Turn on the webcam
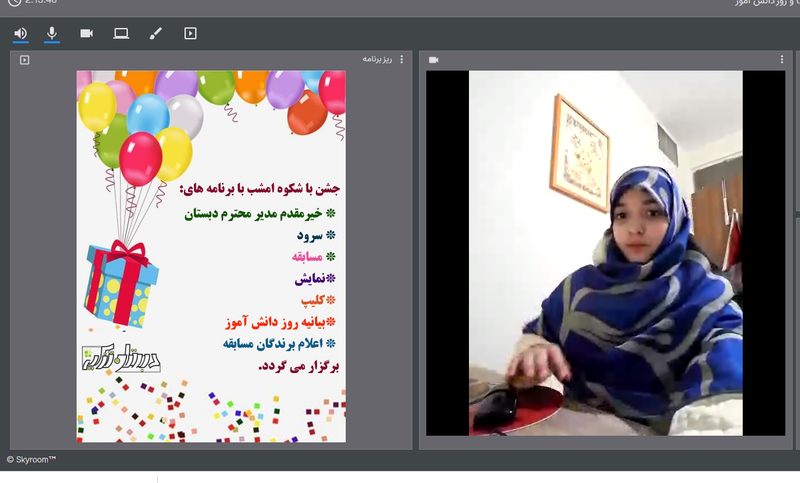The width and height of the screenshot is (800, 483). coord(86,34)
